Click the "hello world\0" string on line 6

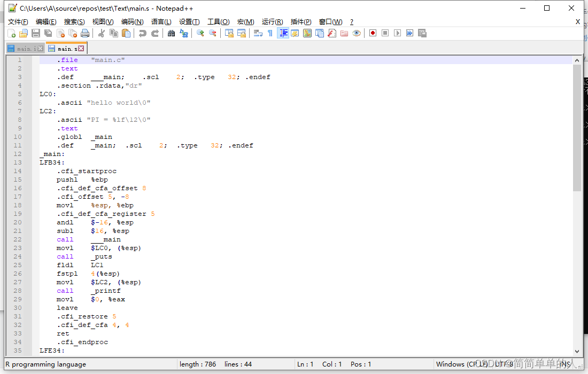coord(119,103)
